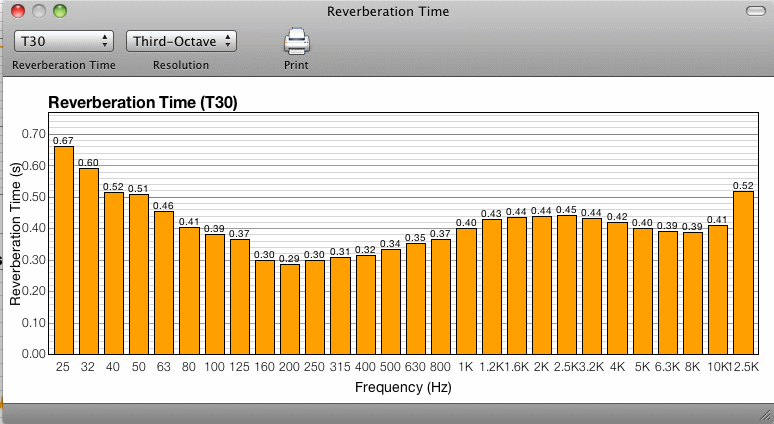Click the 200 Hz bar showing 0.29
This screenshot has height=424, width=774.
(290, 309)
